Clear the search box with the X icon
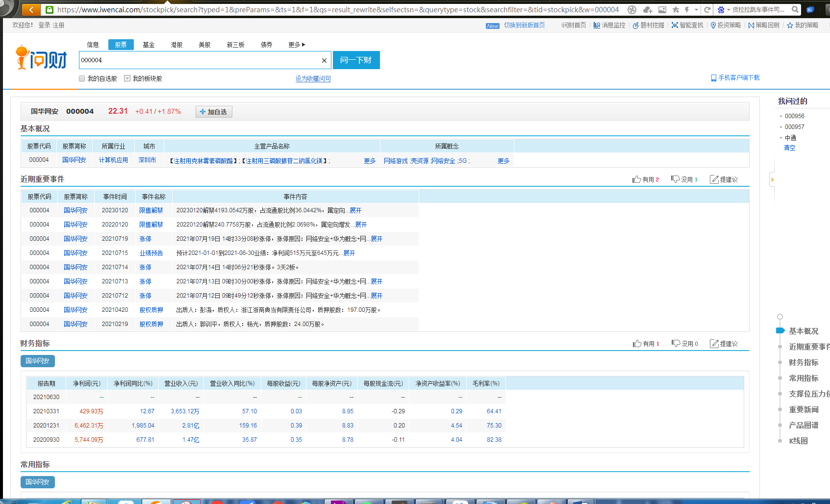 coord(324,60)
